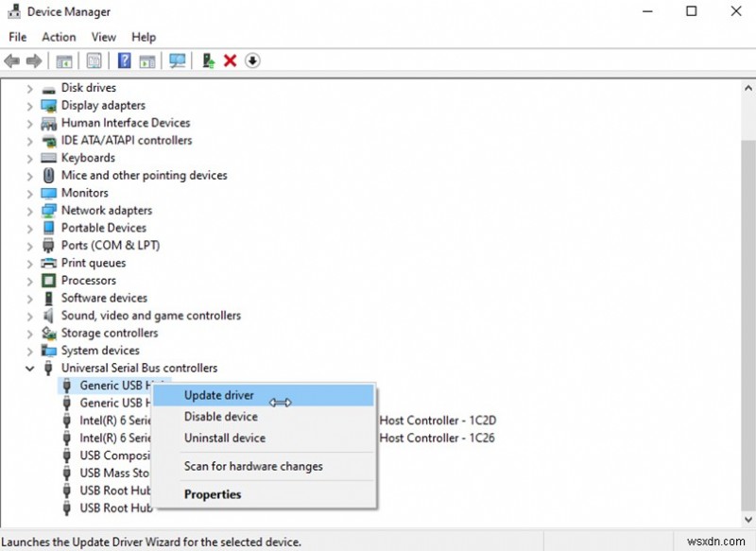Image resolution: width=756 pixels, height=551 pixels.
Task: Open the Action menu
Action: pos(59,37)
